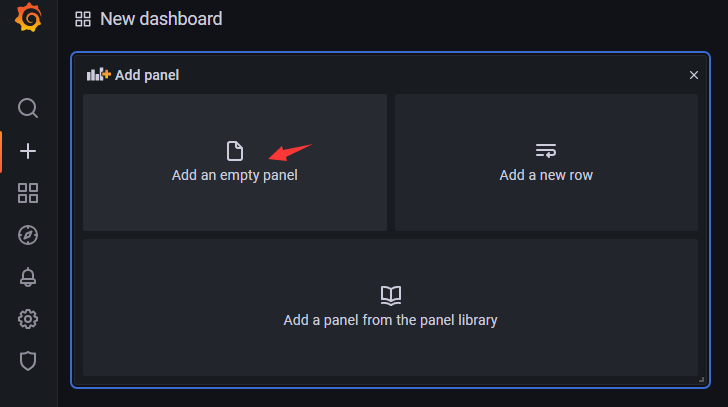
Task: Open the Configuration gear icon
Action: click(x=28, y=319)
